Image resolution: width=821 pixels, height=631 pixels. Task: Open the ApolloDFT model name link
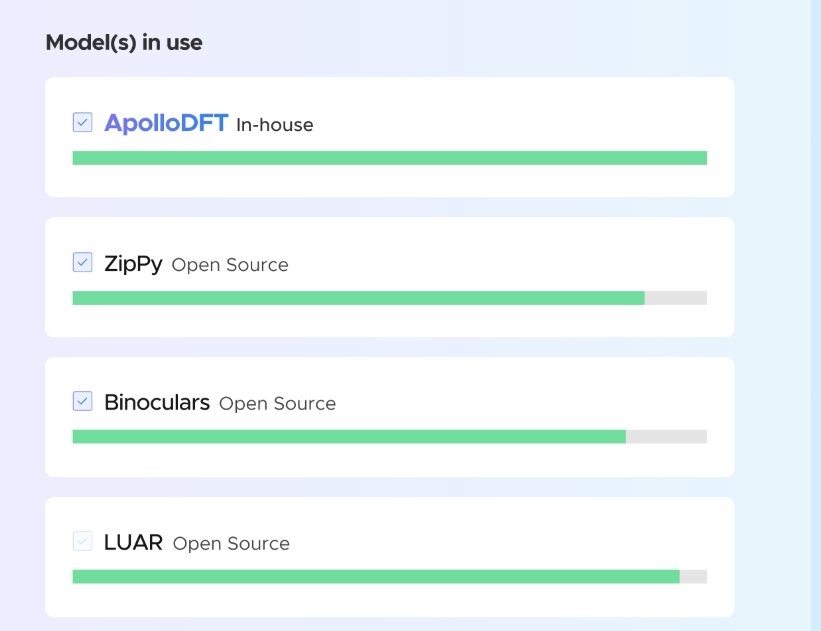166,123
